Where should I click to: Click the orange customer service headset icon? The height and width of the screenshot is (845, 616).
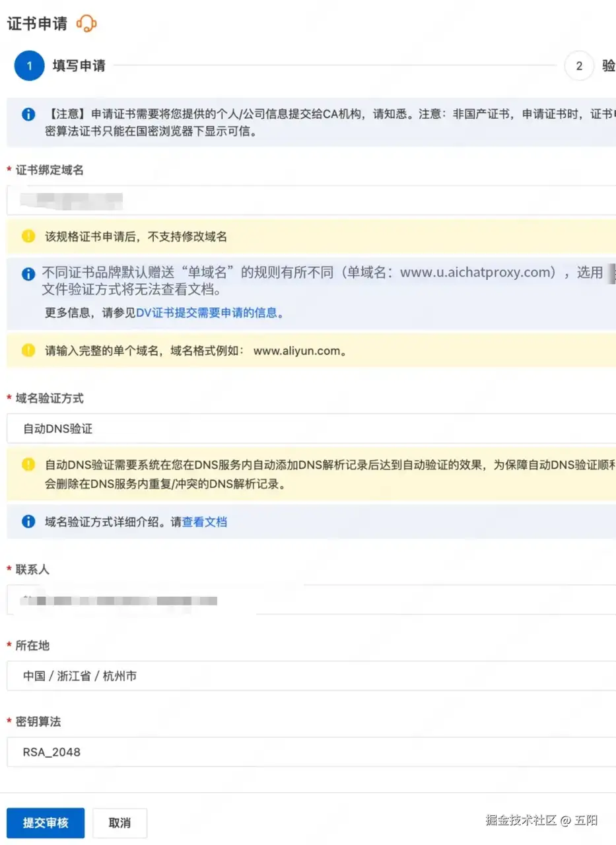86,24
